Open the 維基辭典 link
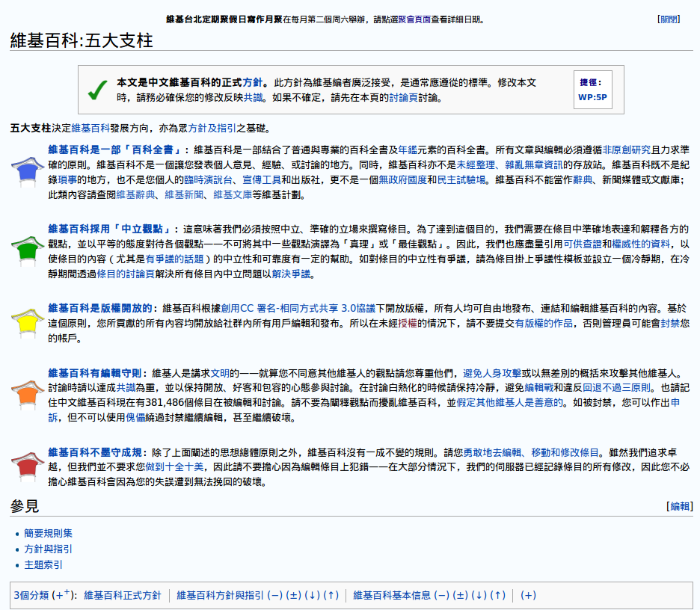The height and width of the screenshot is (610, 700). pos(135,194)
